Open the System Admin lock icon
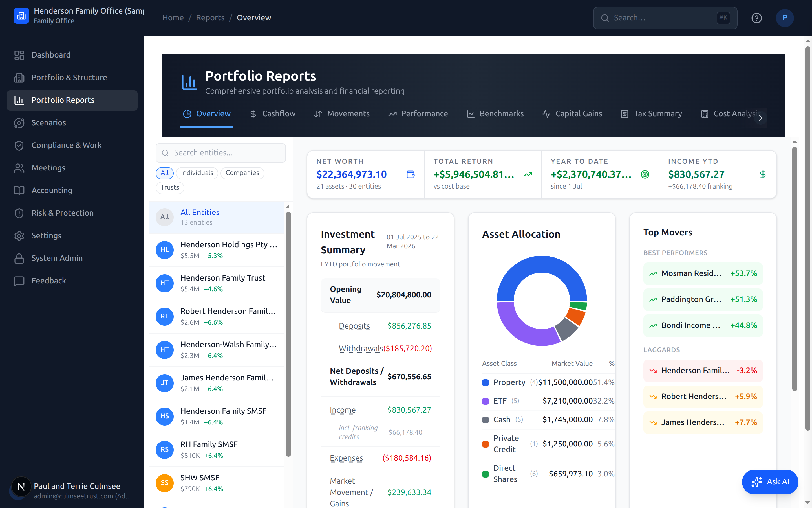Viewport: 812px width, 508px height. 19,258
